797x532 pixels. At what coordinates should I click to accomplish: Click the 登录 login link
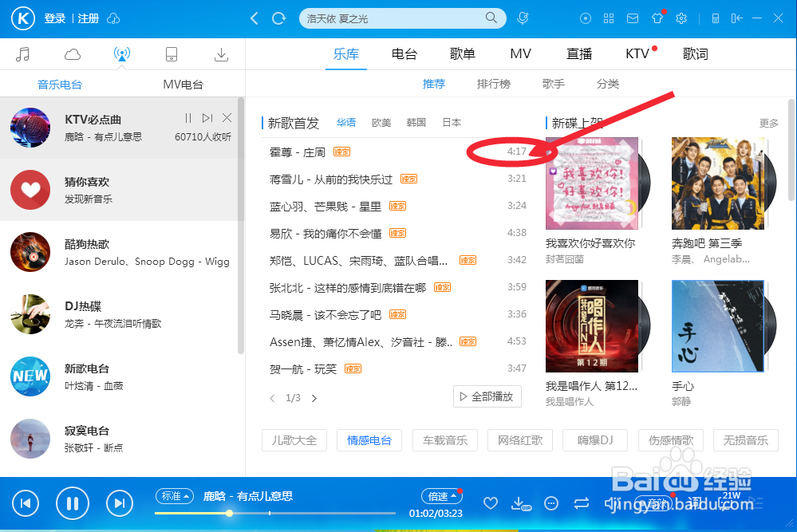click(54, 18)
